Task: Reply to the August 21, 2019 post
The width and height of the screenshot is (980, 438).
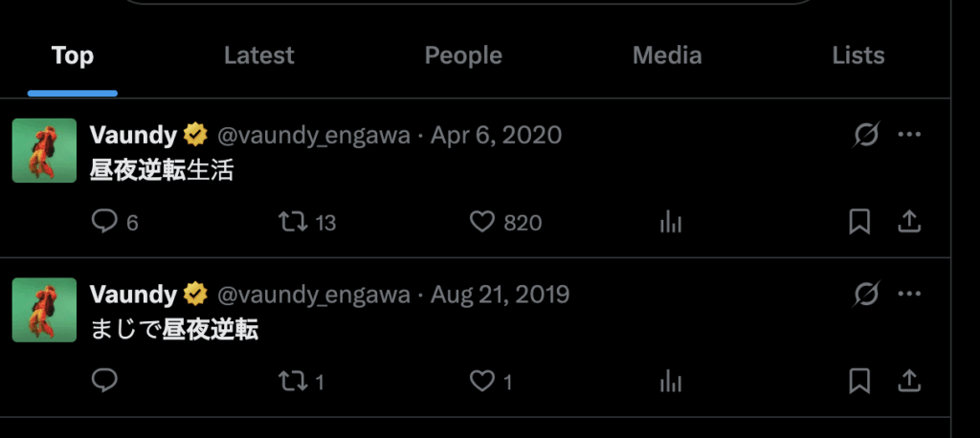Action: (x=103, y=382)
